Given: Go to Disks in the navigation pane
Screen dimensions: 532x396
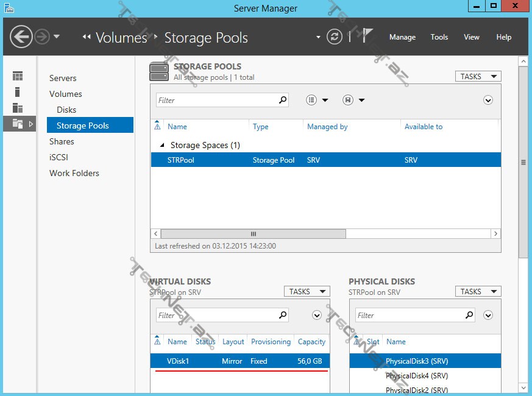Looking at the screenshot, I should [66, 110].
